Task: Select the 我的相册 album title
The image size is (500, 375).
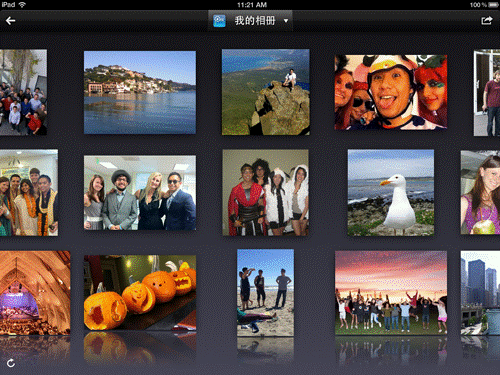Action: click(x=255, y=21)
